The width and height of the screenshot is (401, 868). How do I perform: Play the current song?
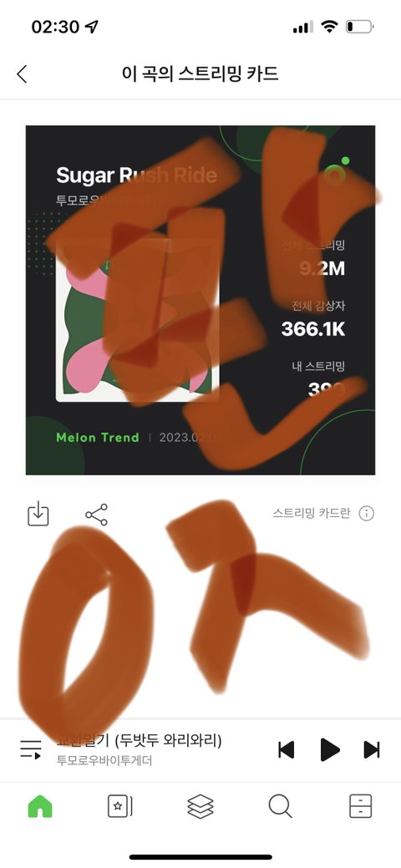(x=329, y=749)
